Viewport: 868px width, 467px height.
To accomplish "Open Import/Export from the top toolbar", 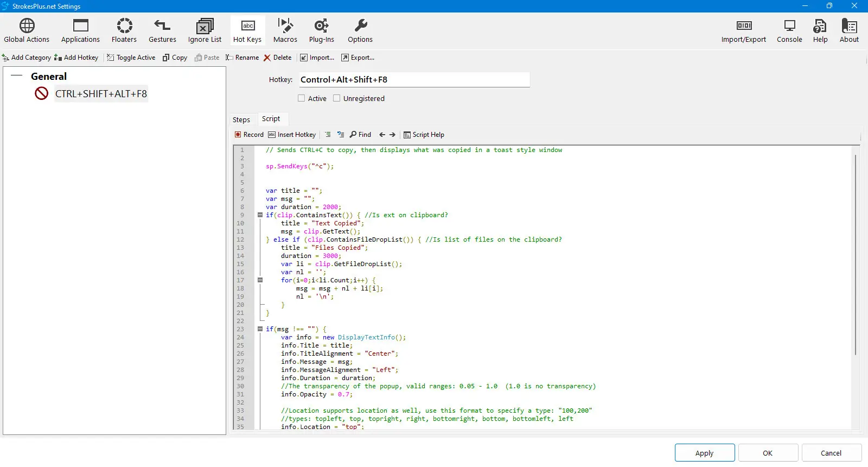I will coord(744,30).
